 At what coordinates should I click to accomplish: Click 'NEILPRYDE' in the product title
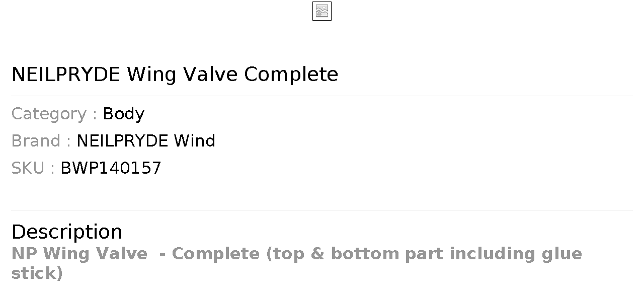tap(66, 75)
